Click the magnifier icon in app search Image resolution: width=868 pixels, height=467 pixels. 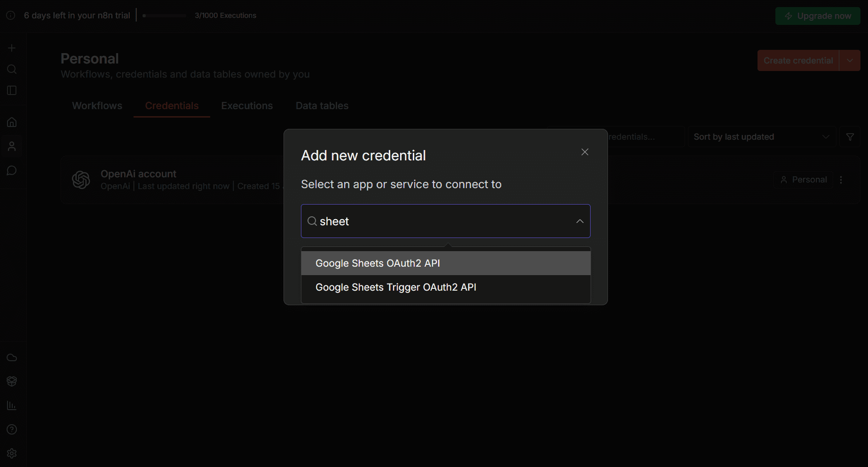pyautogui.click(x=312, y=221)
